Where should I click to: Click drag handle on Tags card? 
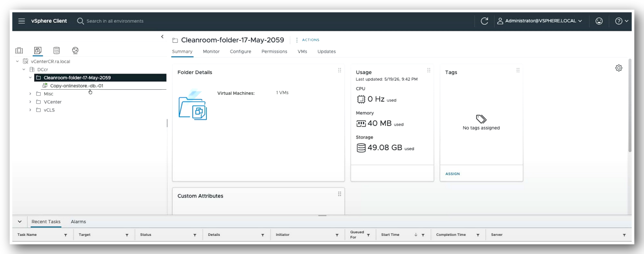click(518, 71)
